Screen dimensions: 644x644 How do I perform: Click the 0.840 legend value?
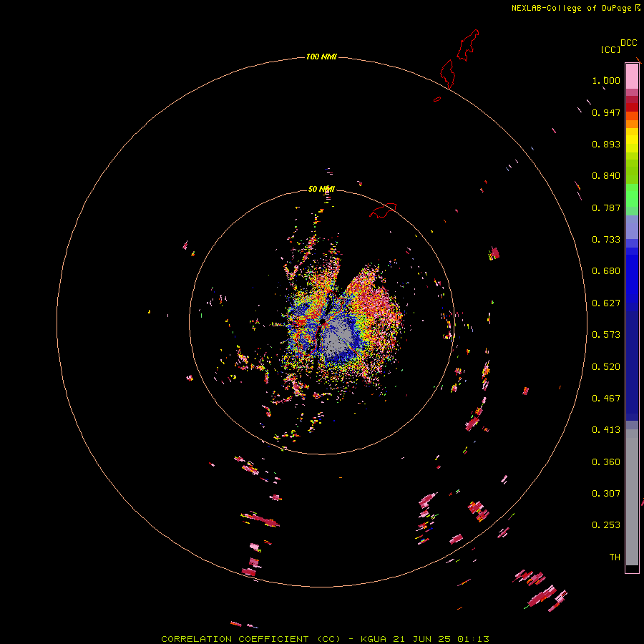(x=606, y=176)
